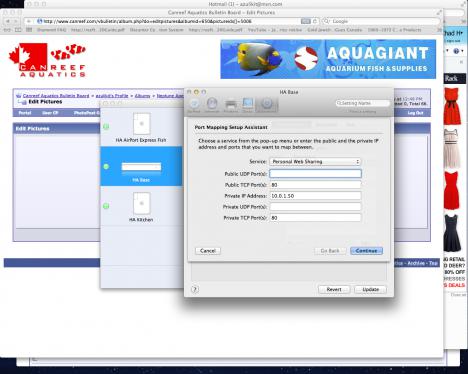Click Continue in Port Mapping Assistant
The height and width of the screenshot is (374, 468).
[x=366, y=251]
